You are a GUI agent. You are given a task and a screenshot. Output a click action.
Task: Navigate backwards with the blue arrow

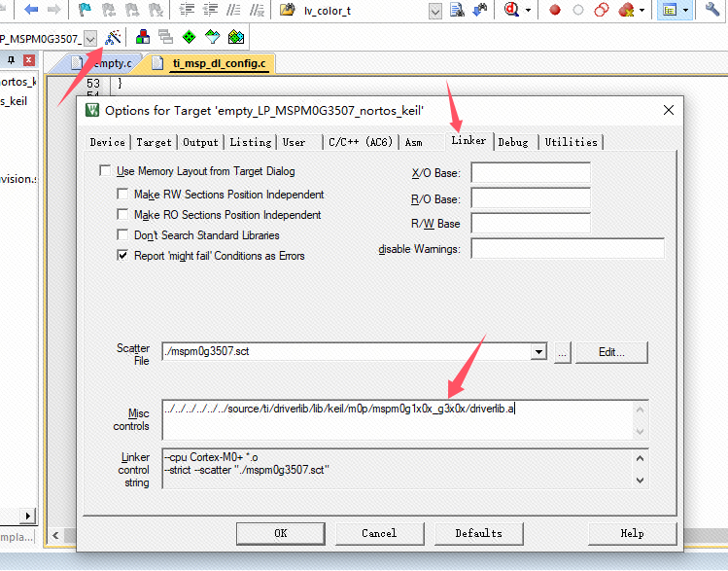pyautogui.click(x=31, y=10)
